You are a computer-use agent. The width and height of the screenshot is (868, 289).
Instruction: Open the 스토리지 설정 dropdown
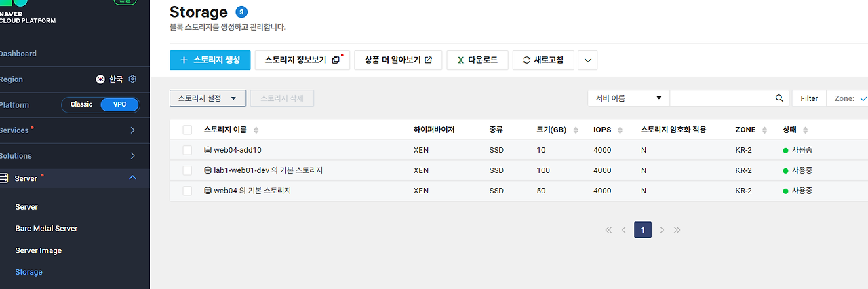208,98
